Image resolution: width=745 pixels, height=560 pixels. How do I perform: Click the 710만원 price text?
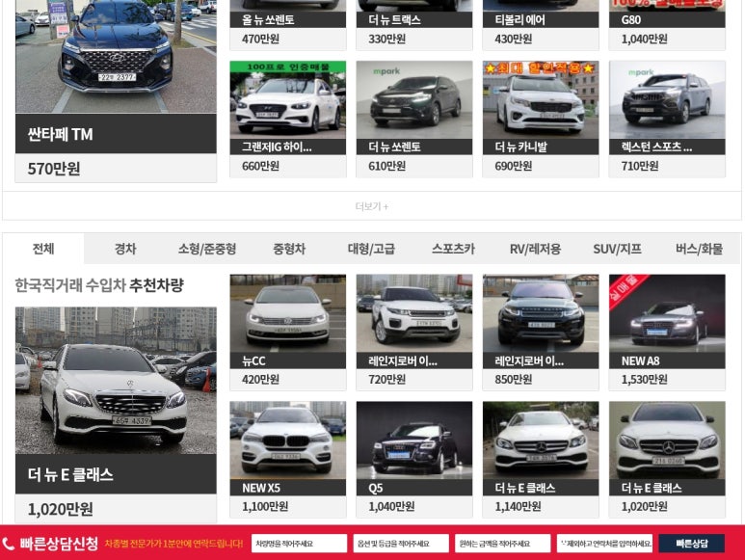click(x=640, y=166)
